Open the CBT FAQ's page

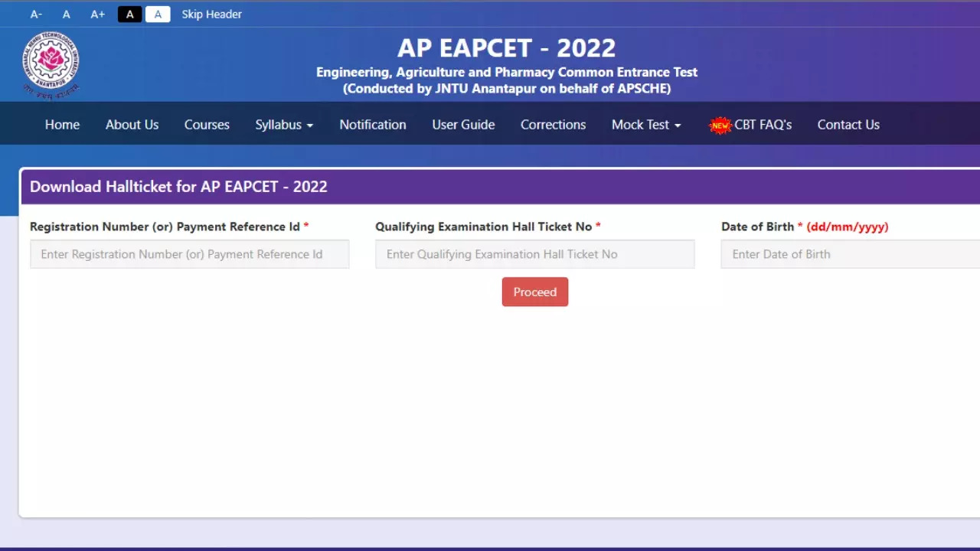(763, 125)
